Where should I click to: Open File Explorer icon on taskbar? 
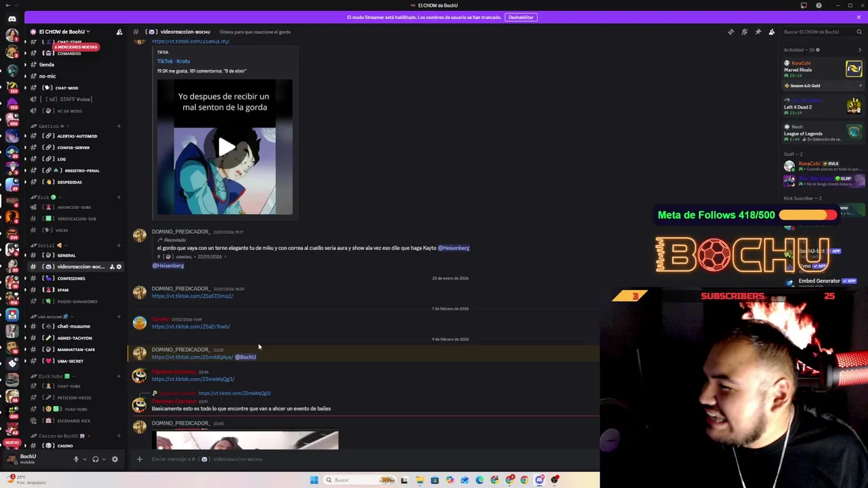tap(420, 480)
